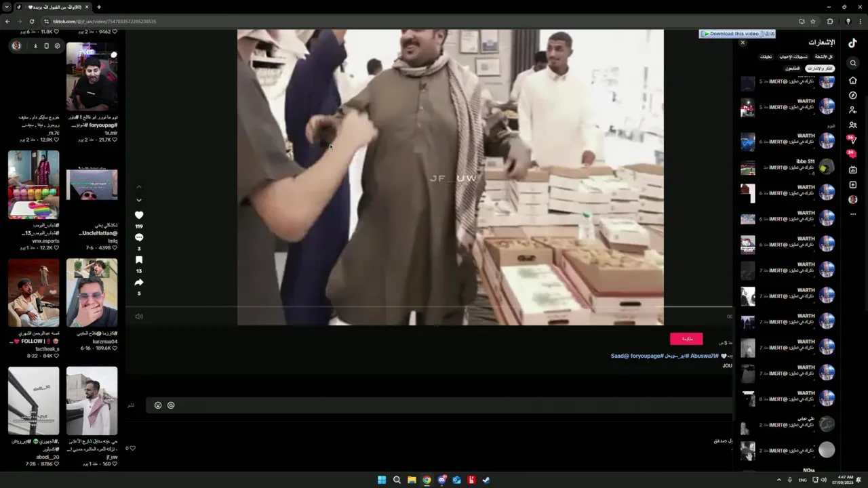
Task: Open the karzmaa04 video thumbnail
Action: tap(92, 292)
